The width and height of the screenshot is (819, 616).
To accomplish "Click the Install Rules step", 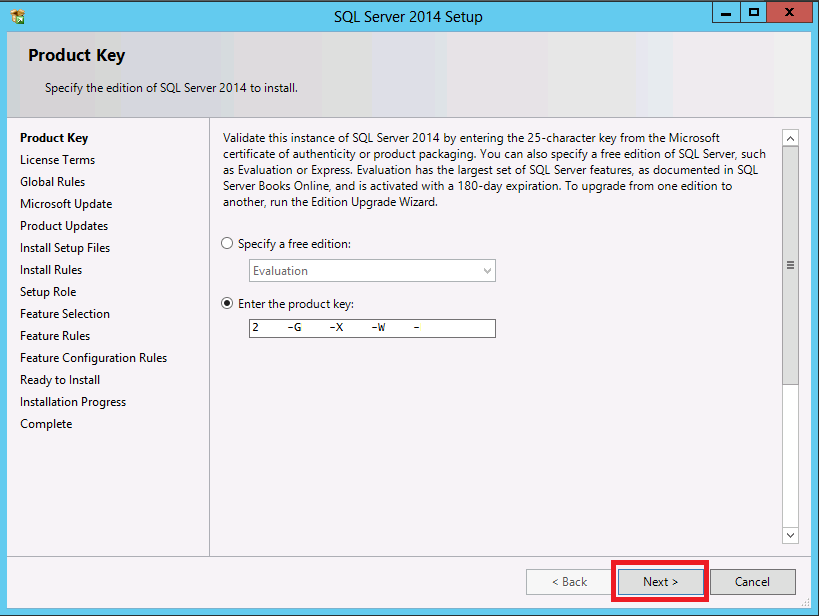I will click(x=51, y=270).
